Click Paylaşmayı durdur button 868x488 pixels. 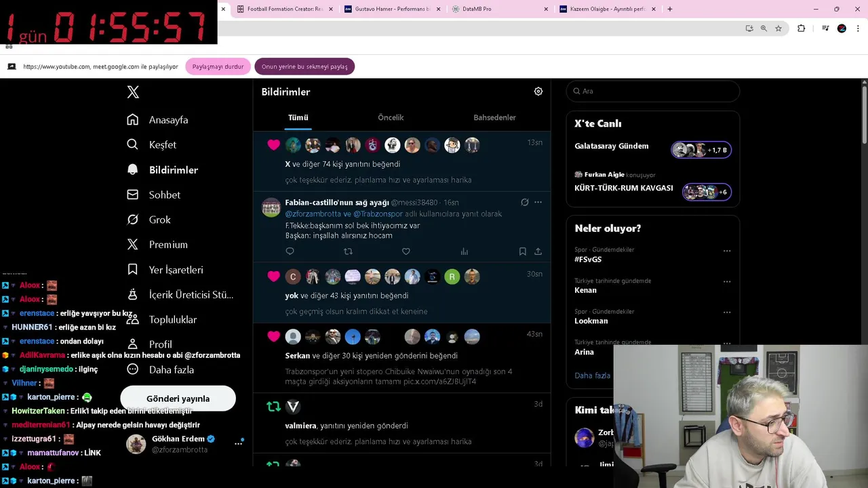pyautogui.click(x=218, y=66)
